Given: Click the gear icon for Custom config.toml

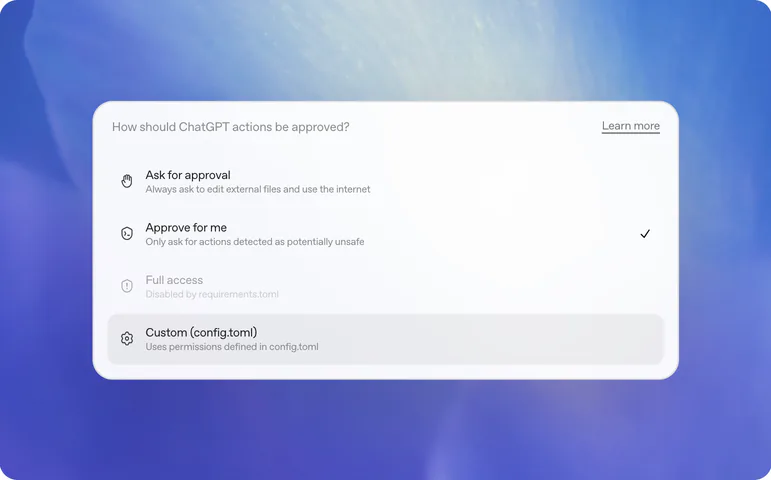Looking at the screenshot, I should pyautogui.click(x=127, y=338).
